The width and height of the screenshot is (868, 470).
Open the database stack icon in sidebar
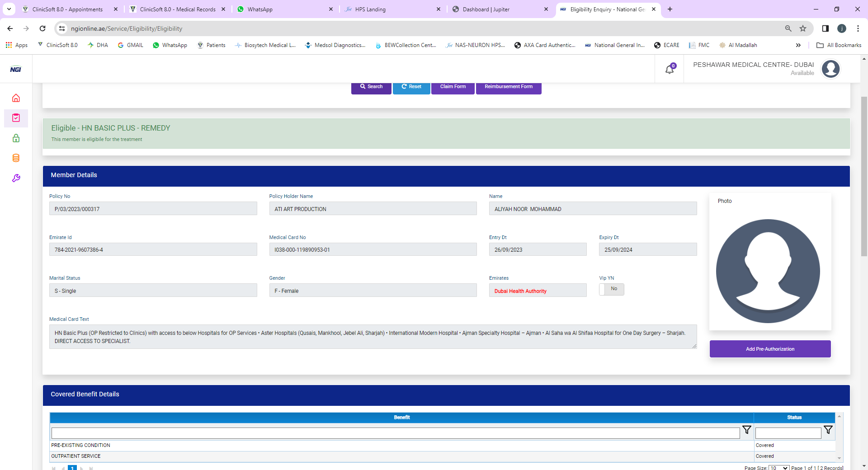point(16,158)
